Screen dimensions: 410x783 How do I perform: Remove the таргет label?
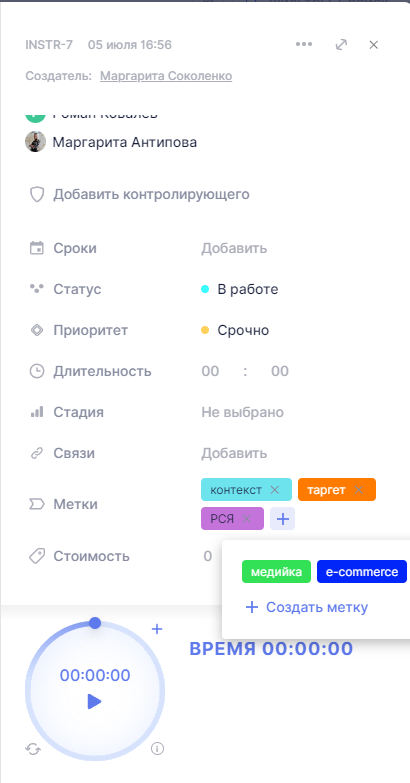[358, 490]
